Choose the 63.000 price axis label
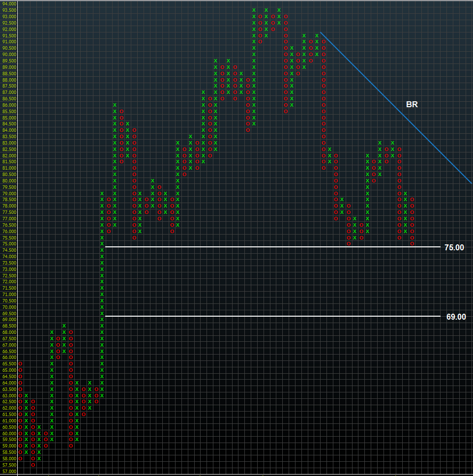The height and width of the screenshot is (476, 473). point(9,395)
